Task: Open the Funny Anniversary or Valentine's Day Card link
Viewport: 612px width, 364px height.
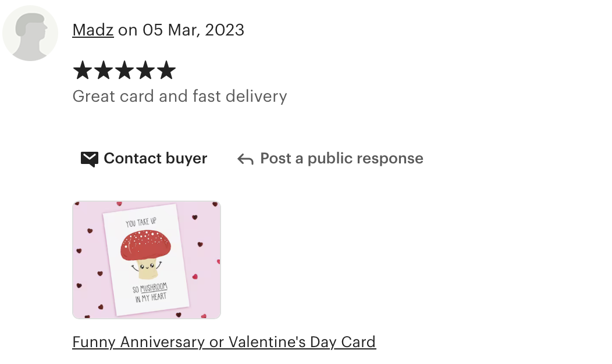Action: [224, 342]
